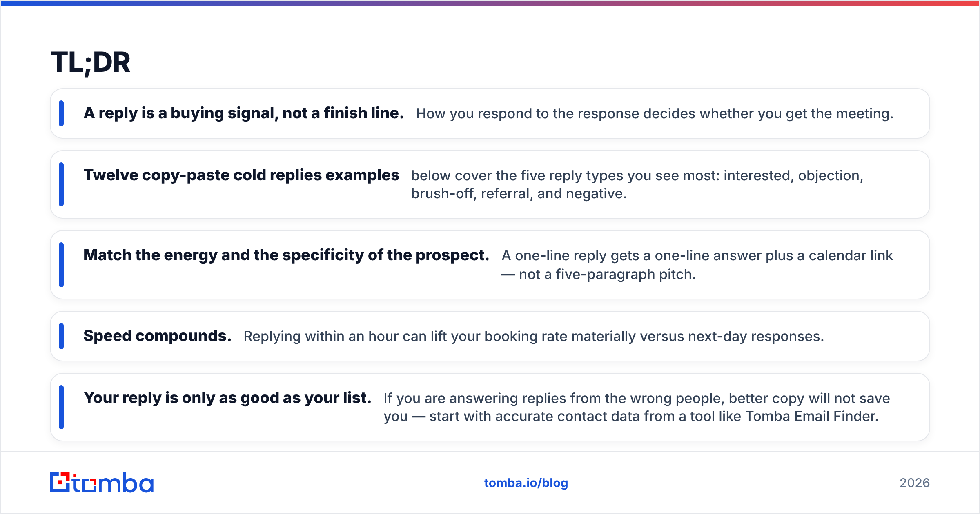Image resolution: width=980 pixels, height=514 pixels.
Task: Click 'Twelve copy-paste cold replies examples' text
Action: point(241,175)
